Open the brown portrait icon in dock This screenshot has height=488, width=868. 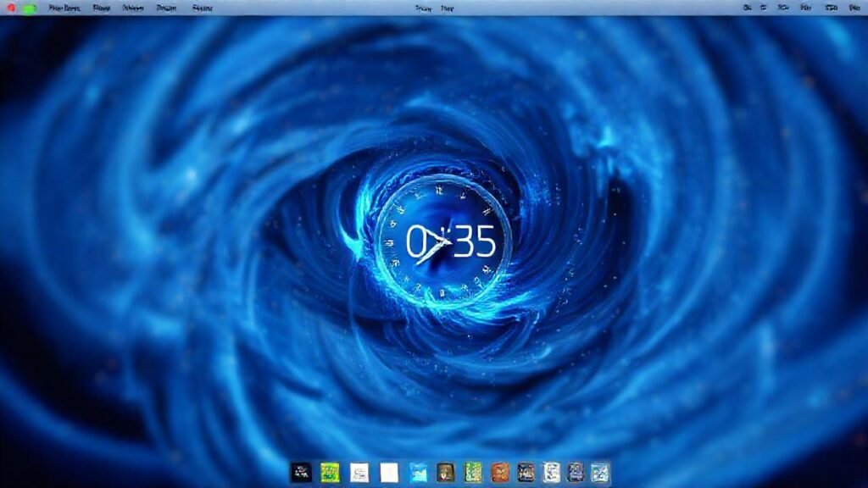[x=446, y=472]
